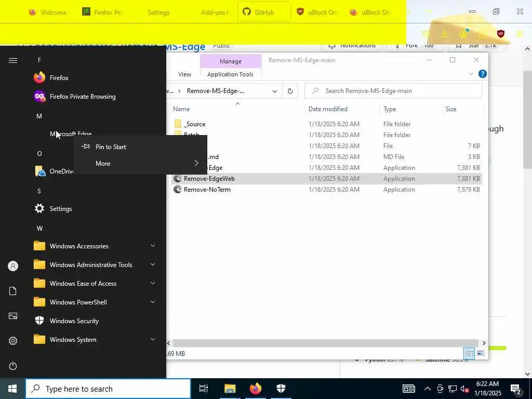Viewport: 532px width, 399px height.
Task: Switch to the GitHub browser tab
Action: pos(264,12)
